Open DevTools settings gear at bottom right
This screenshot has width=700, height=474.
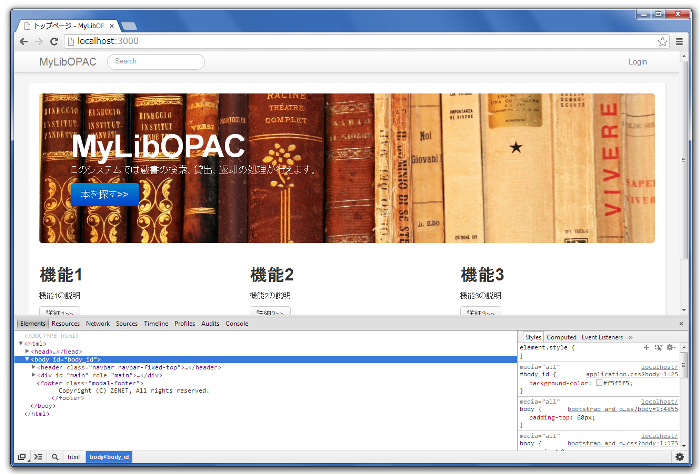pyautogui.click(x=679, y=457)
